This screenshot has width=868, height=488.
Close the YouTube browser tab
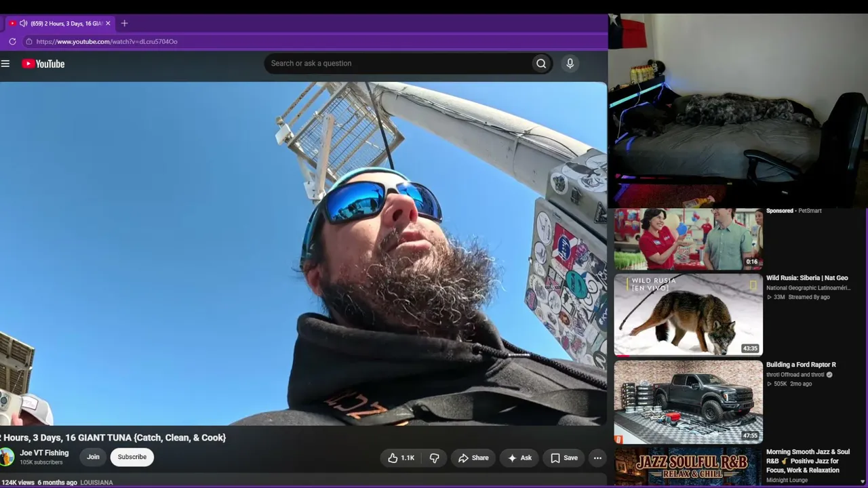click(107, 23)
